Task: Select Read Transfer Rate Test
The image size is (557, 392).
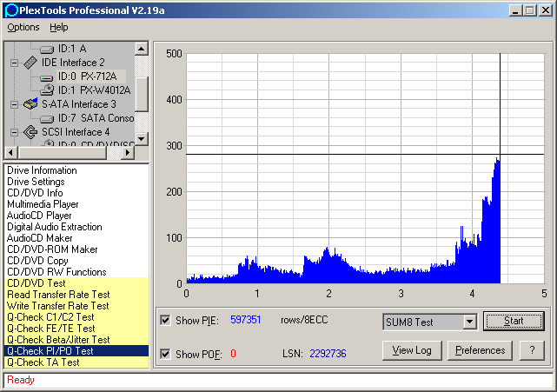Action: [x=76, y=295]
